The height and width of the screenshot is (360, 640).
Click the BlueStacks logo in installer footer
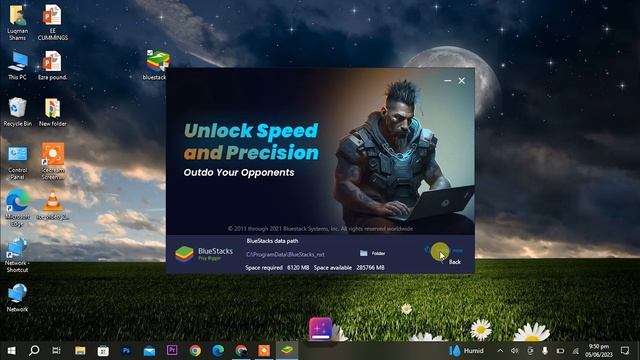click(x=204, y=254)
